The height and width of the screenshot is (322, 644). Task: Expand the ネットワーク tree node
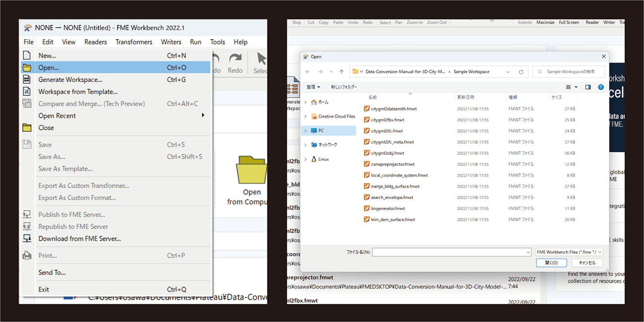[306, 145]
